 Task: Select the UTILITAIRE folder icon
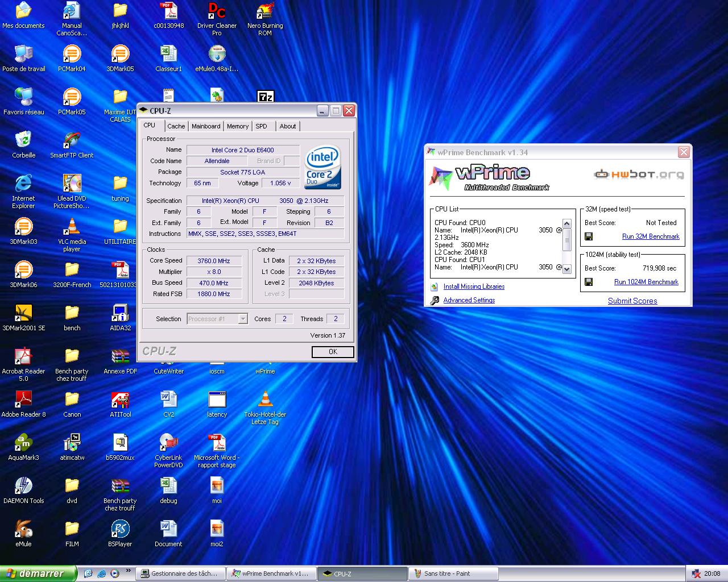120,231
